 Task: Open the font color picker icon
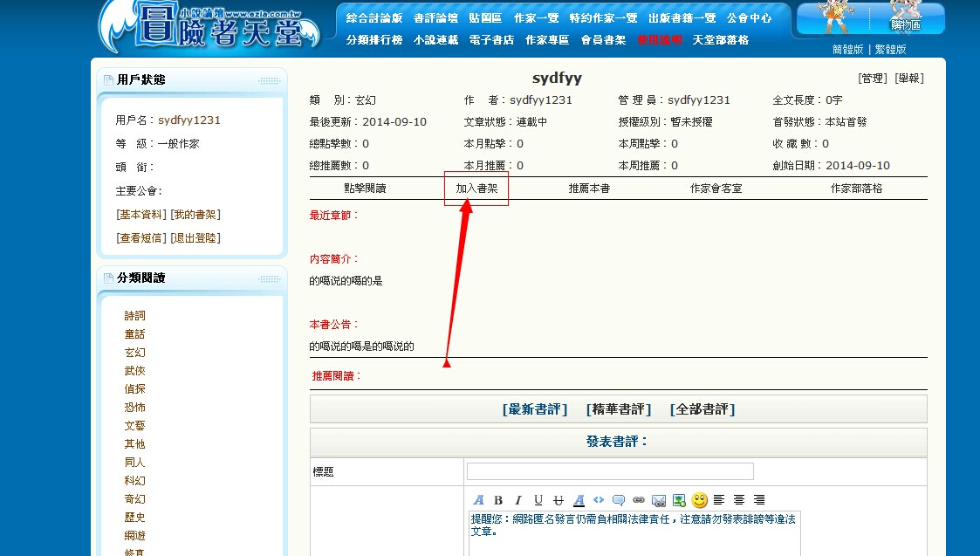coord(579,499)
